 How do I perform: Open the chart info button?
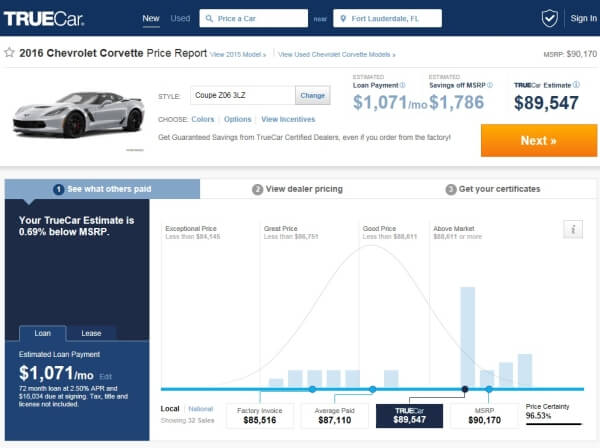573,230
